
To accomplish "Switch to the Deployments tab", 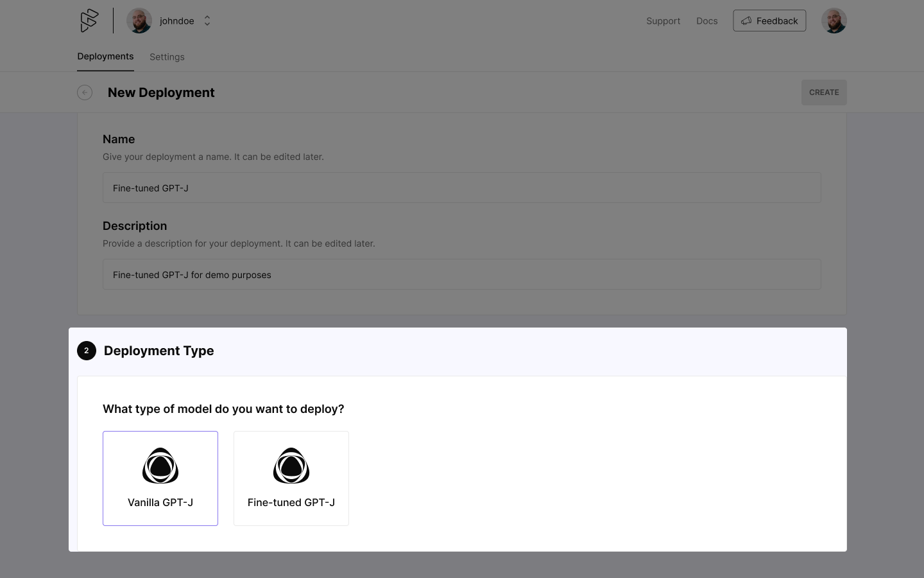I will click(x=105, y=57).
